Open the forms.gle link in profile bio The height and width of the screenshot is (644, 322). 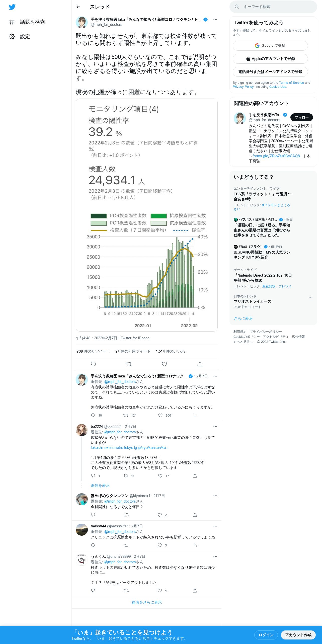[x=278, y=156]
